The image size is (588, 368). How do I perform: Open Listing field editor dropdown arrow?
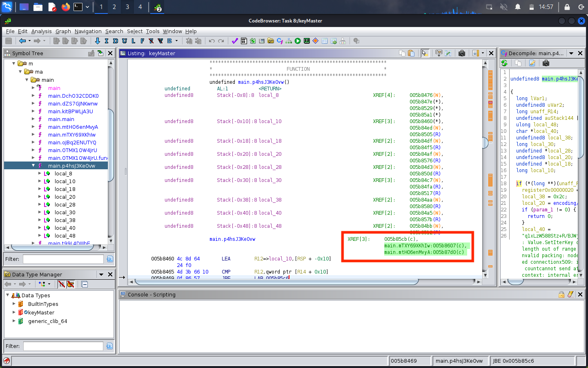point(483,53)
